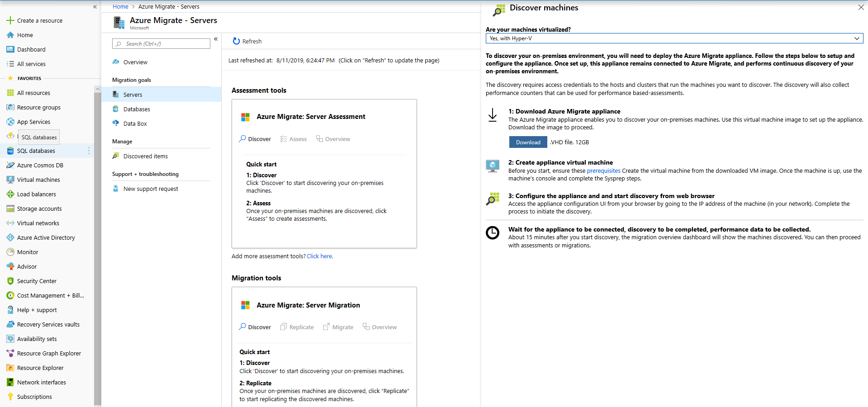
Task: Open Discovered items under Manage
Action: (x=145, y=156)
